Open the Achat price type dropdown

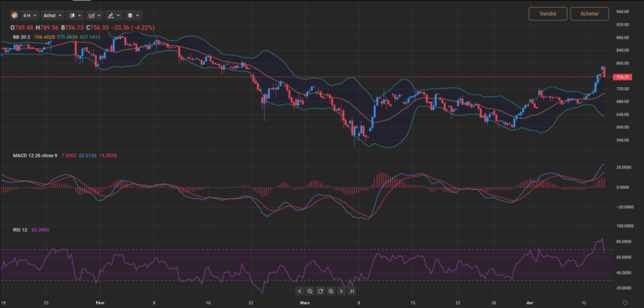click(x=53, y=15)
